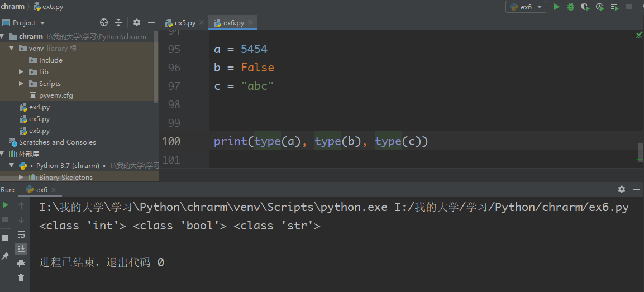Viewport: 644px width, 292px height.
Task: Click the profiler clock-with-play icon
Action: point(600,7)
